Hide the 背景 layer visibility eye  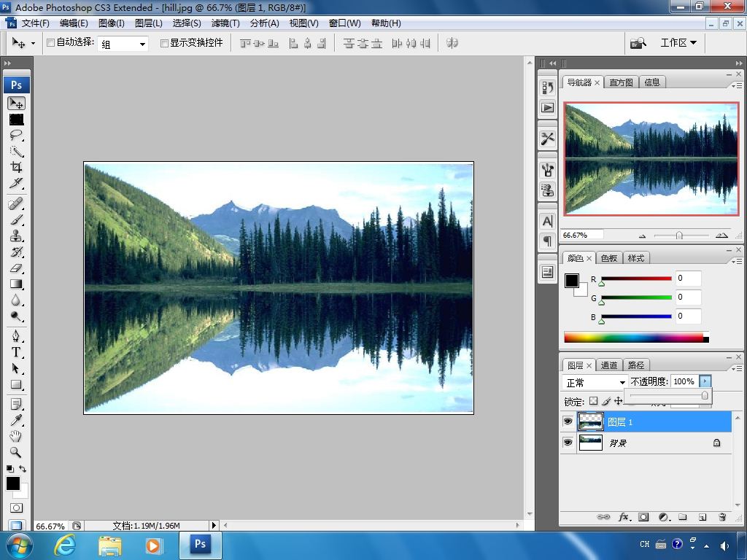pos(568,443)
